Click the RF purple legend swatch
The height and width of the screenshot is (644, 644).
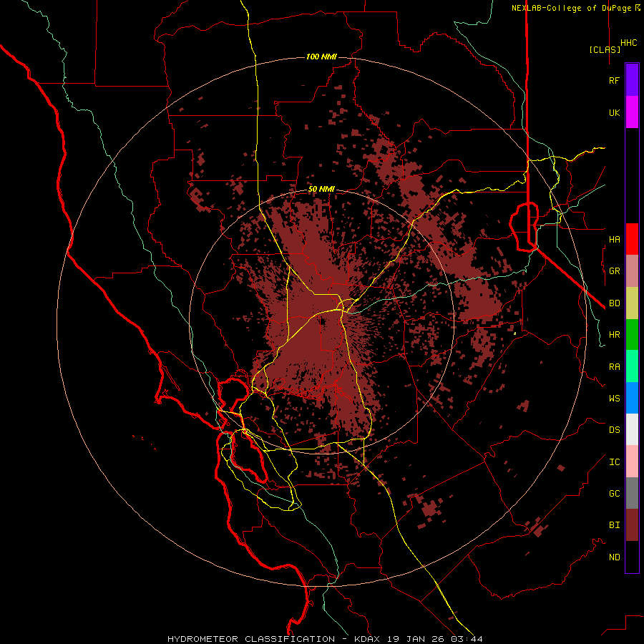(632, 80)
